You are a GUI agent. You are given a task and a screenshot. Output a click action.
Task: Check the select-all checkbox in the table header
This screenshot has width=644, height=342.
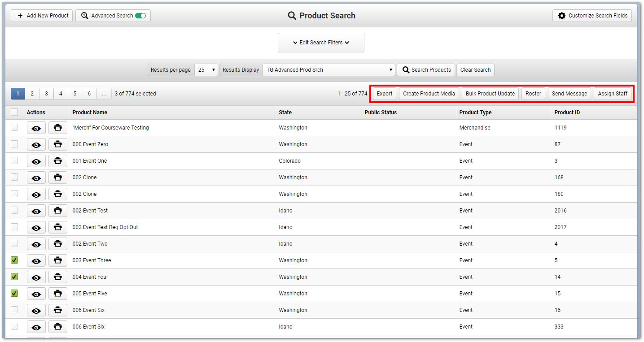(x=14, y=112)
